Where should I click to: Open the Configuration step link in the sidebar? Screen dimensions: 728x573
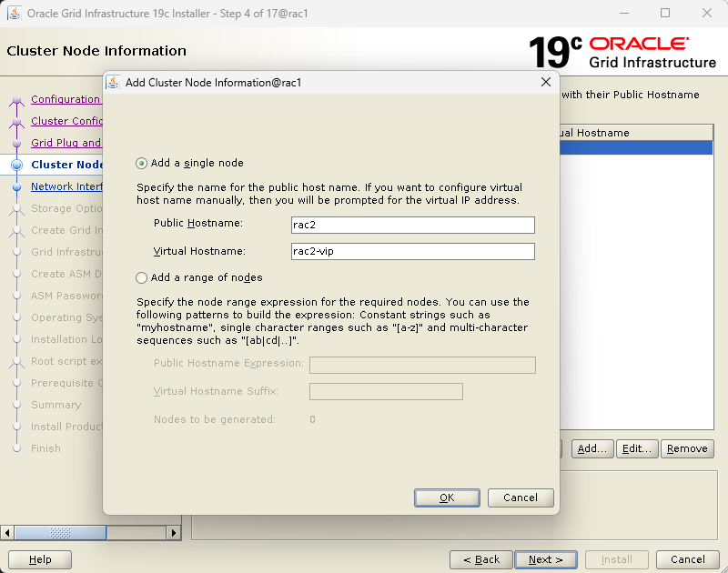coord(66,99)
